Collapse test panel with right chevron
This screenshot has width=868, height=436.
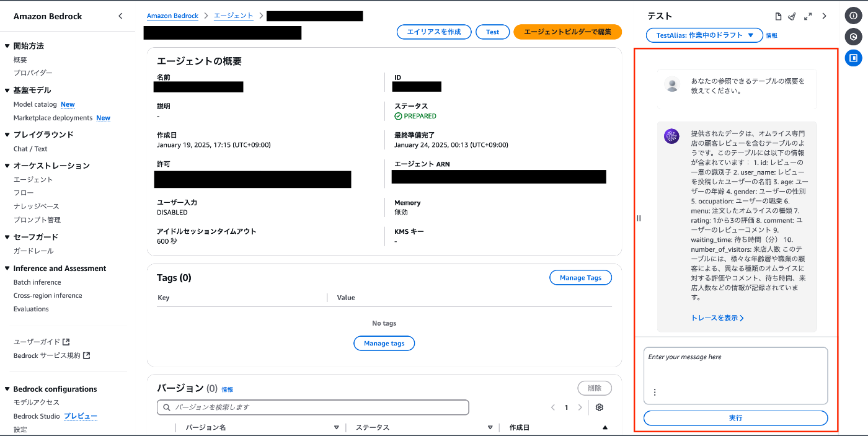(824, 16)
